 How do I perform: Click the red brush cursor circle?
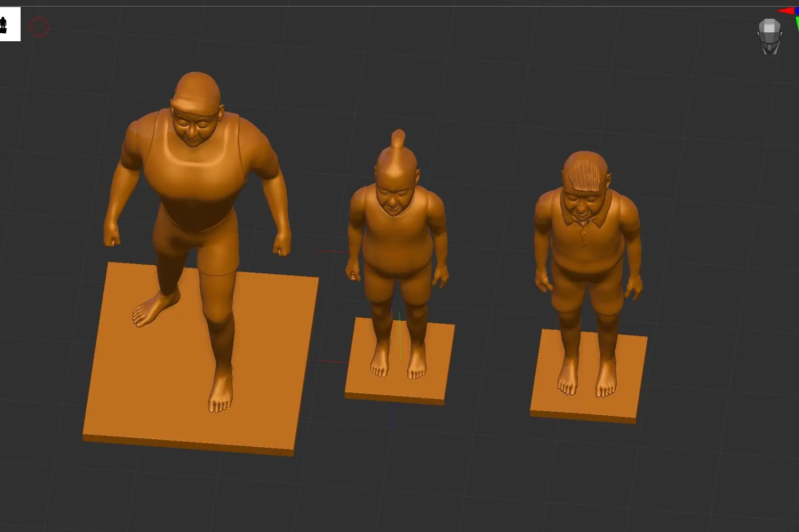pos(39,27)
